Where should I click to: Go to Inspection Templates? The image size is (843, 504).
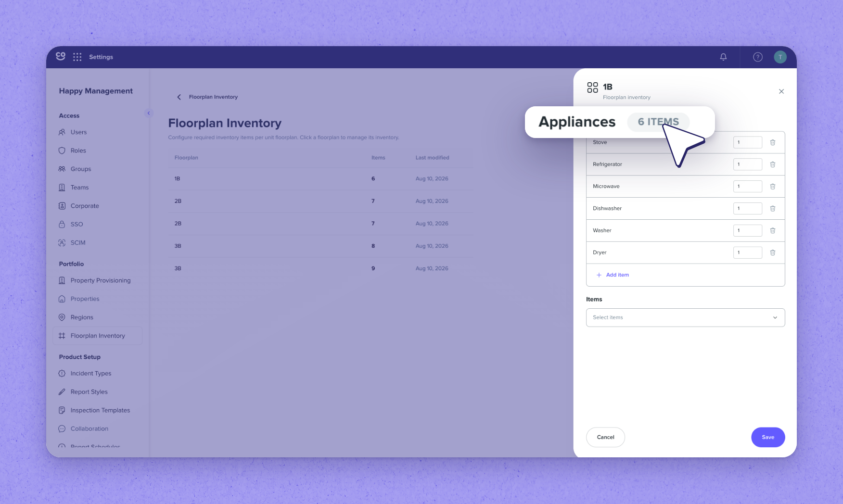pos(100,410)
